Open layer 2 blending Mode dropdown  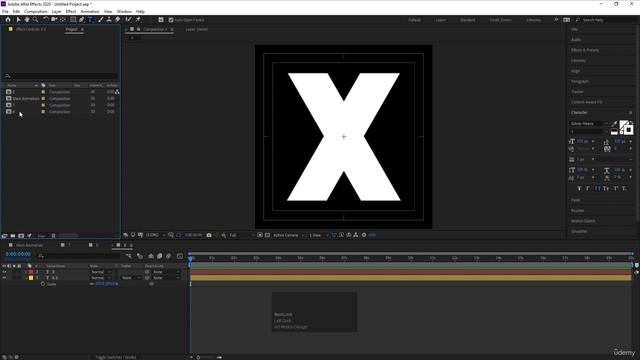[x=100, y=278]
